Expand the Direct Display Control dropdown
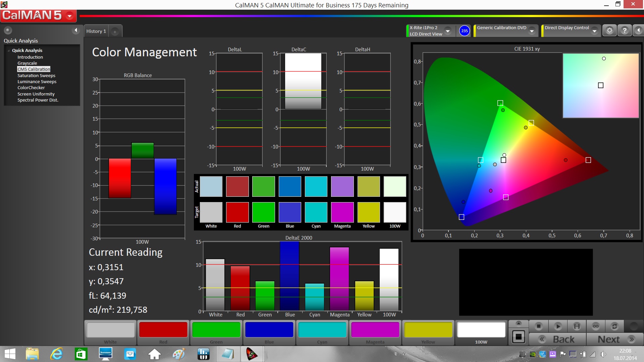Screen dimensions: 644x362 click(594, 31)
